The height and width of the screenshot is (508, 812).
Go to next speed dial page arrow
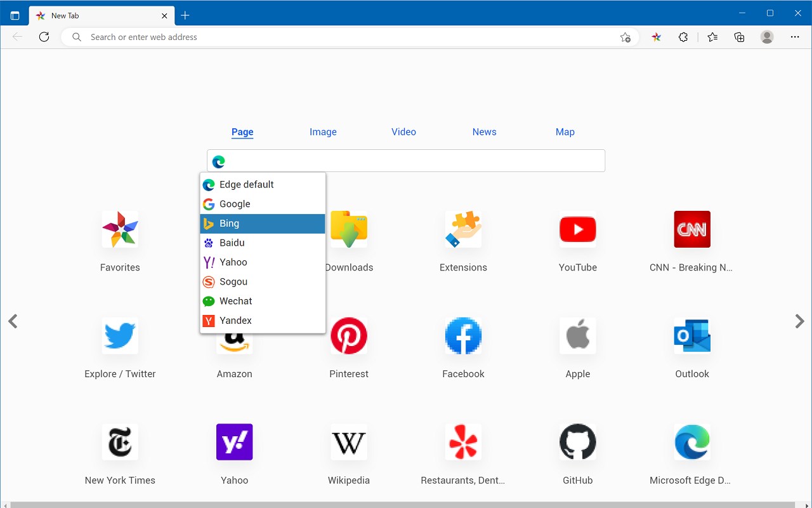(x=799, y=321)
